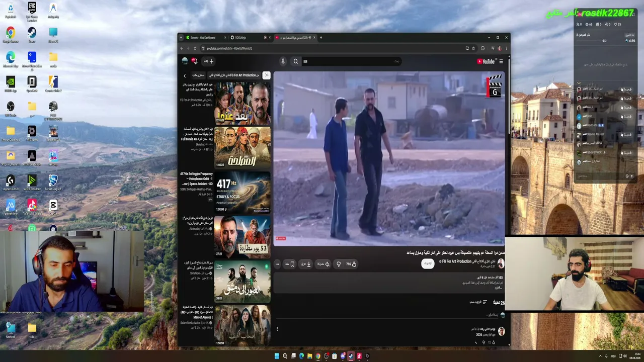Open the comment sort-by dropdown

(478, 302)
